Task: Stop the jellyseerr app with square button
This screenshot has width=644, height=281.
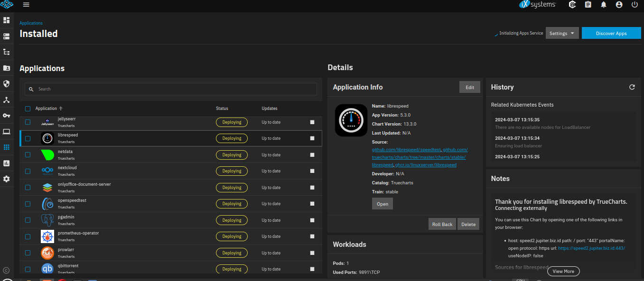Action: pyautogui.click(x=312, y=122)
